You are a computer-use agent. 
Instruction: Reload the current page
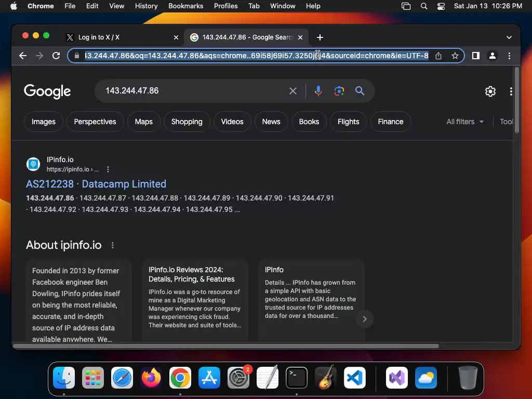(x=56, y=56)
